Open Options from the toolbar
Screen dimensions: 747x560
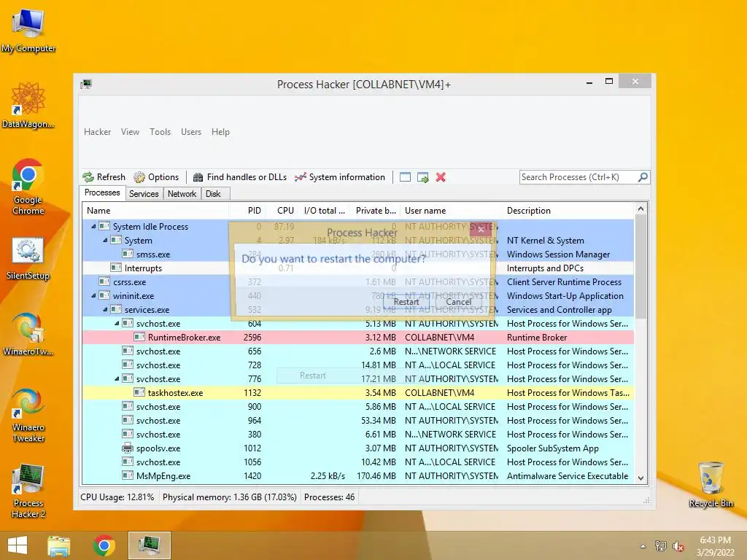pyautogui.click(x=156, y=177)
